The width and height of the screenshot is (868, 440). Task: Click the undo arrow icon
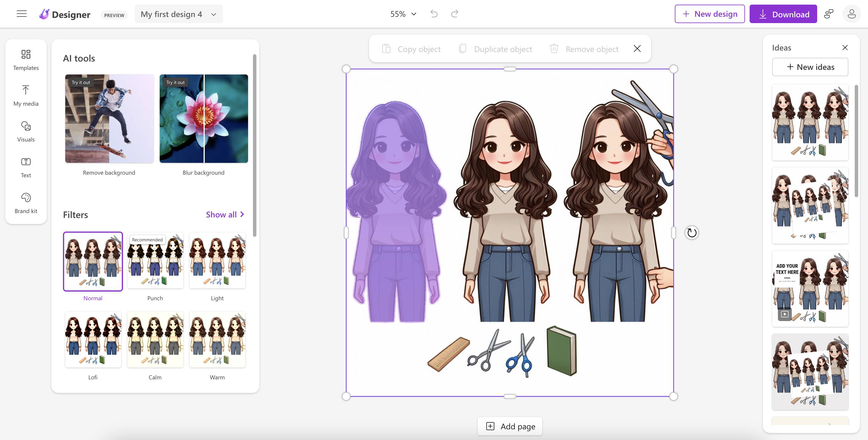[x=434, y=14]
